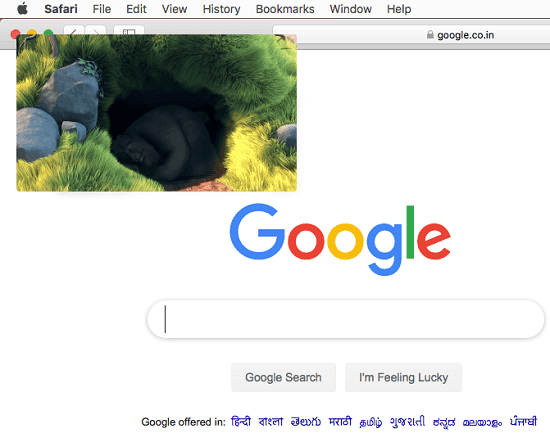Click the I'm Feeling Lucky button
Image resolution: width=550 pixels, height=433 pixels.
coord(403,377)
